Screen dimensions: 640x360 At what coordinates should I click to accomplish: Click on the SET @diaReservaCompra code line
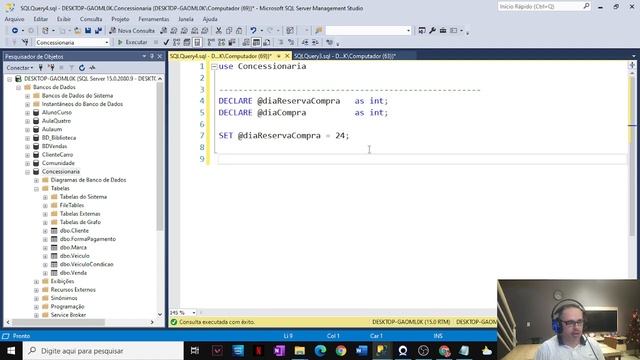(284, 136)
